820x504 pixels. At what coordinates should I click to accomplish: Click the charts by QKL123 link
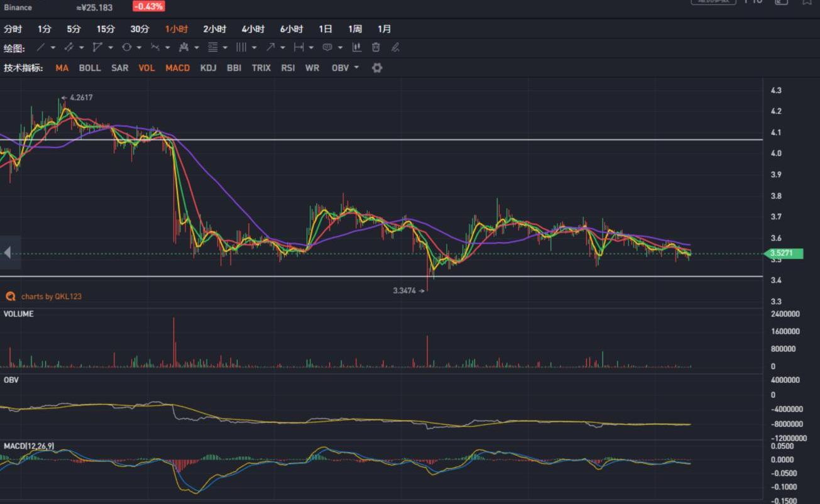(50, 296)
